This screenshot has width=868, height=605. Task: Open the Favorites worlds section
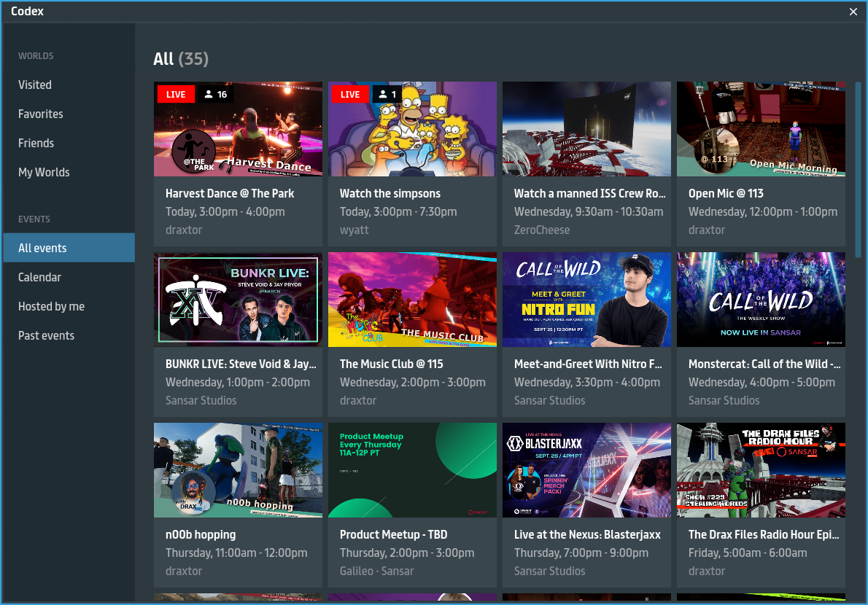[41, 114]
